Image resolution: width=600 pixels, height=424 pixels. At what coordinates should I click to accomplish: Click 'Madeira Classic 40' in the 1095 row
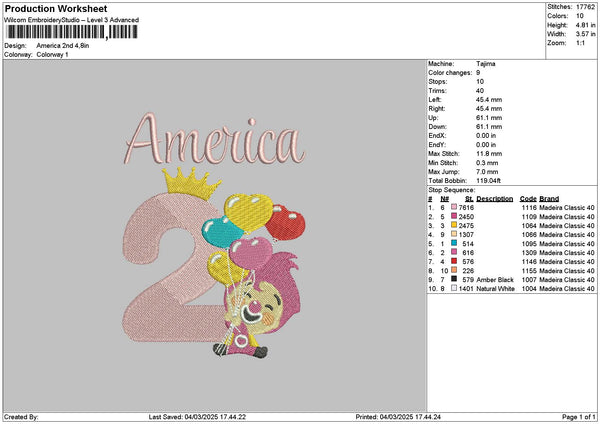pos(567,244)
